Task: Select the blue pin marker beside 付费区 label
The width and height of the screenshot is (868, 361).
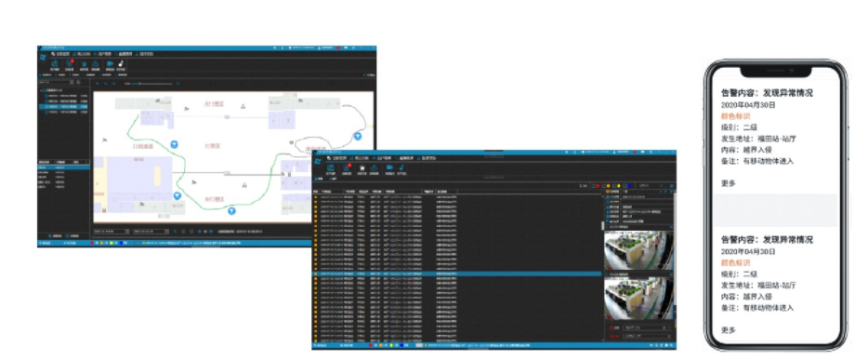Action: [x=175, y=145]
